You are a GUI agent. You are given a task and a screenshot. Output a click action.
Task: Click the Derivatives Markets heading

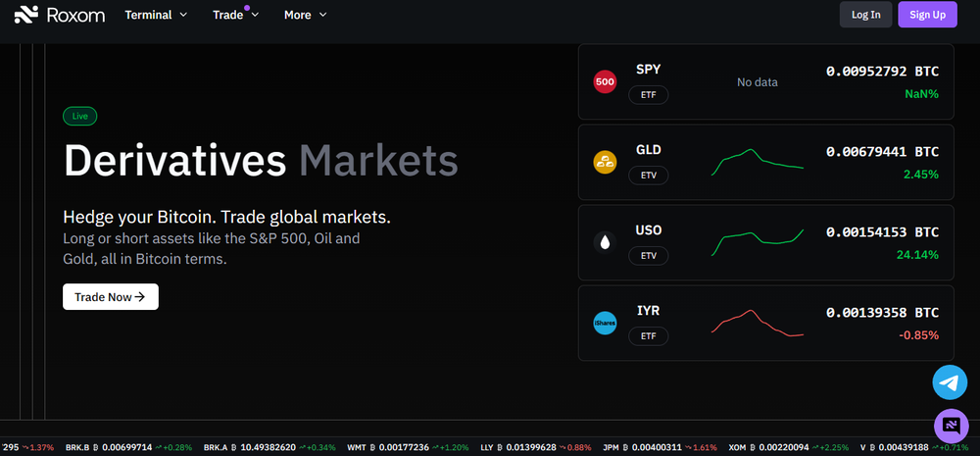point(261,161)
